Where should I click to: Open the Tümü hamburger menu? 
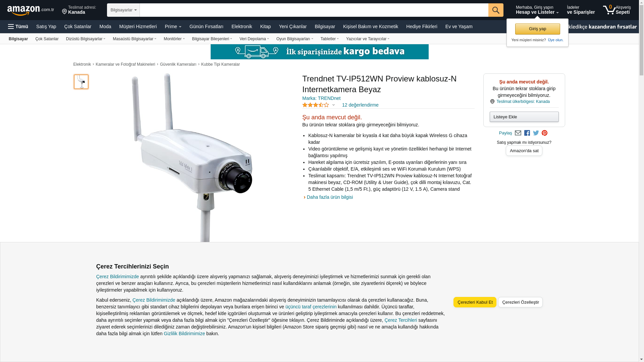18,26
